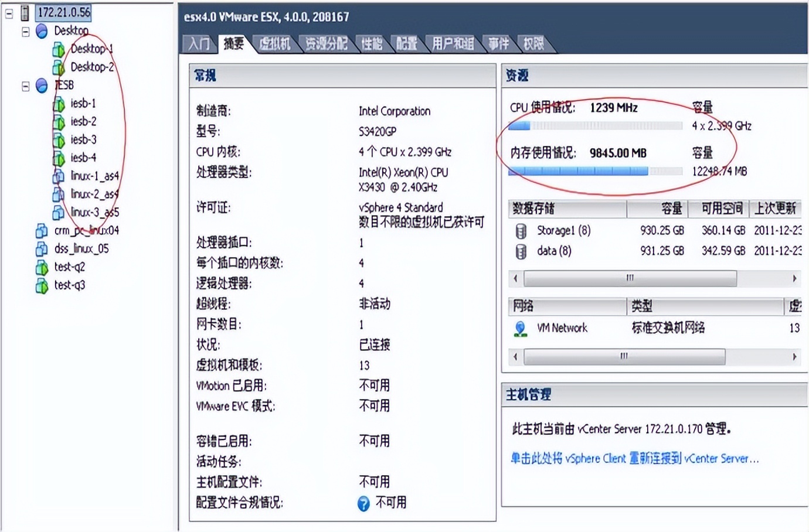This screenshot has width=809, height=532.
Task: Click the 930.25 GB capacity cell for Storage1
Action: point(662,231)
